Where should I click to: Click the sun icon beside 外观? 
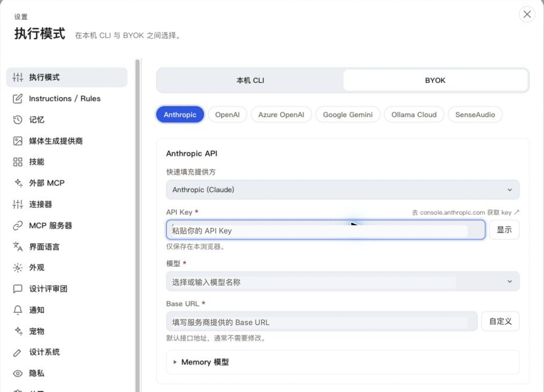click(x=18, y=267)
